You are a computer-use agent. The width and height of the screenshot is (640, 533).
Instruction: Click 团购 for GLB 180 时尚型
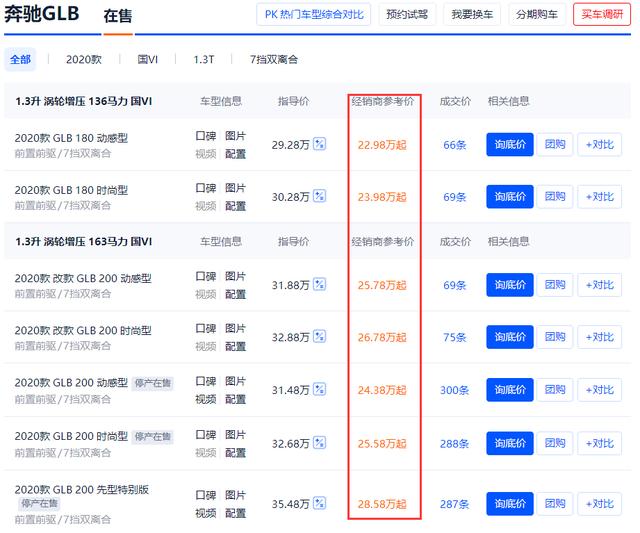(555, 197)
